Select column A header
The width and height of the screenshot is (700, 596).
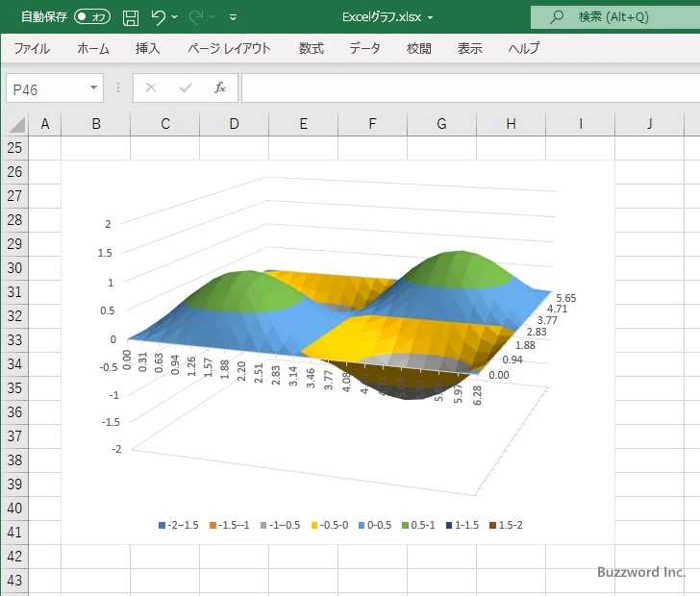tap(44, 124)
